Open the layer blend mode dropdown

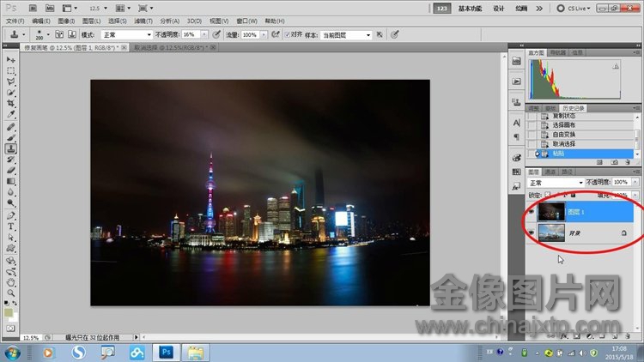(556, 183)
